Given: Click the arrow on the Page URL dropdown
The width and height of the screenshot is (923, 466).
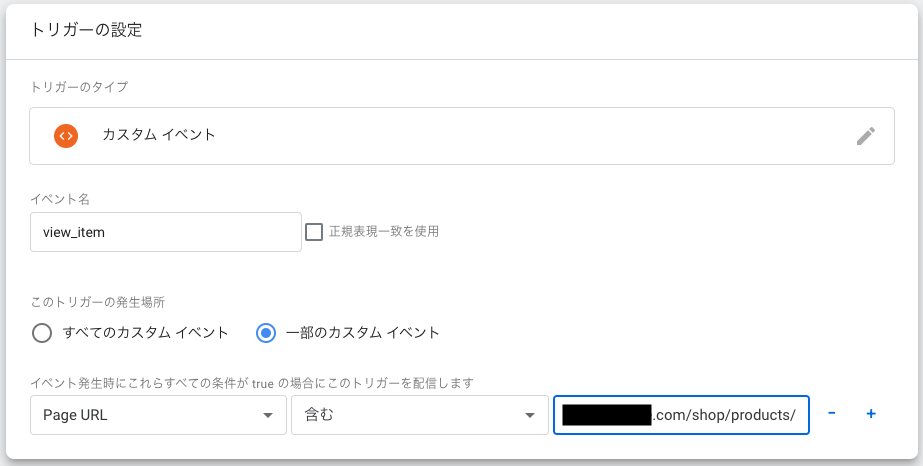Looking at the screenshot, I should pyautogui.click(x=267, y=416).
